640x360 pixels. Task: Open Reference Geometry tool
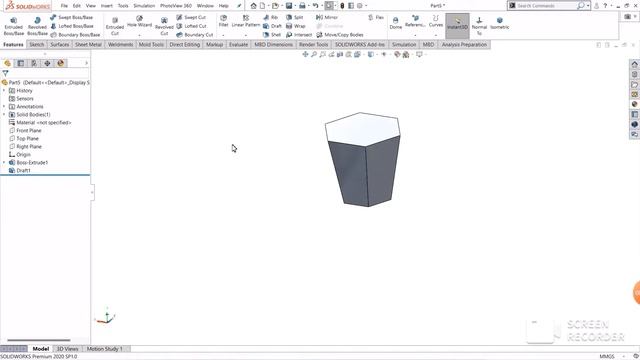click(415, 21)
